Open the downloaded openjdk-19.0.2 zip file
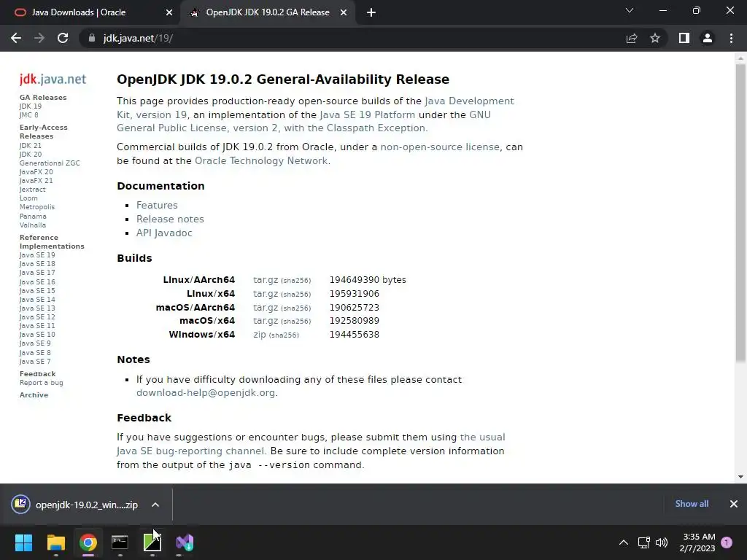This screenshot has width=747, height=560. 76,505
